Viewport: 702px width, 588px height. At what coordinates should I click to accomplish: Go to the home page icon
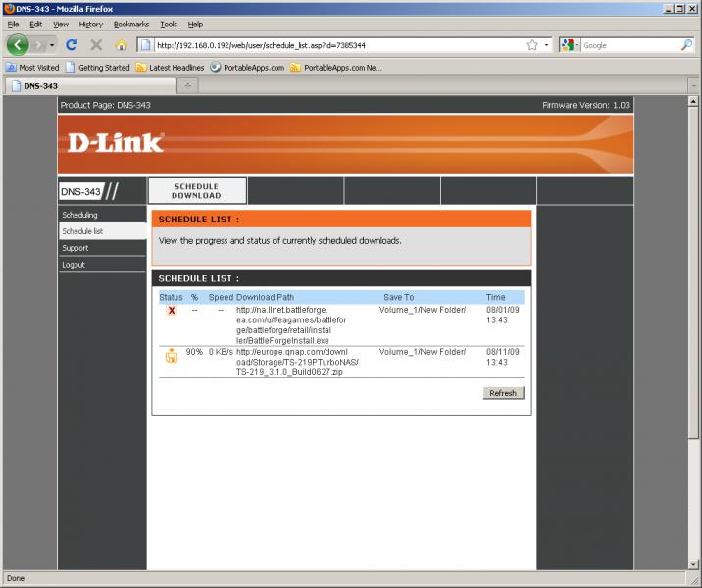click(x=121, y=45)
